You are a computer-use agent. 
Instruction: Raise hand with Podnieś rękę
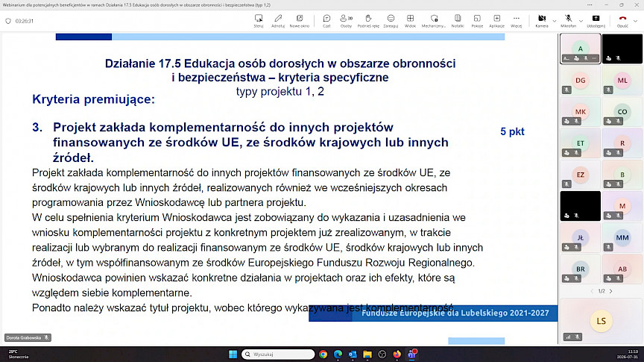click(x=368, y=21)
